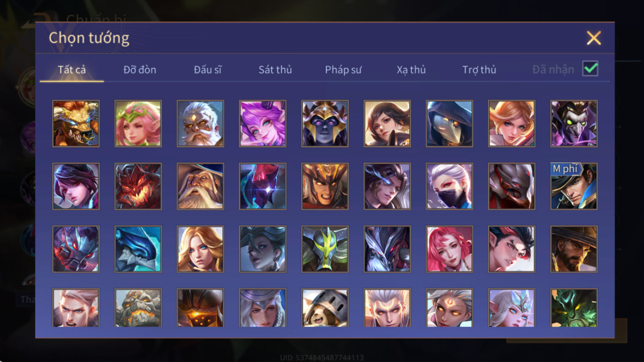Open the Đấu sĩ category tab
The image size is (644, 362).
click(207, 70)
